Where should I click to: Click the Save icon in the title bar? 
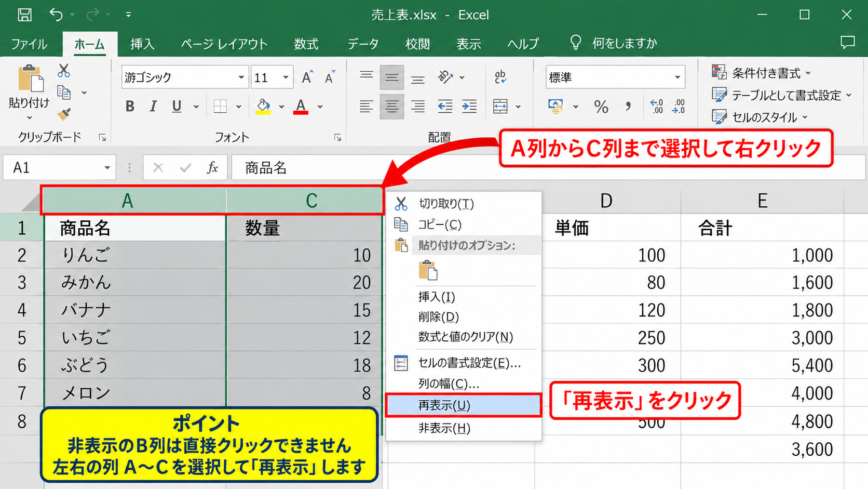pos(24,15)
